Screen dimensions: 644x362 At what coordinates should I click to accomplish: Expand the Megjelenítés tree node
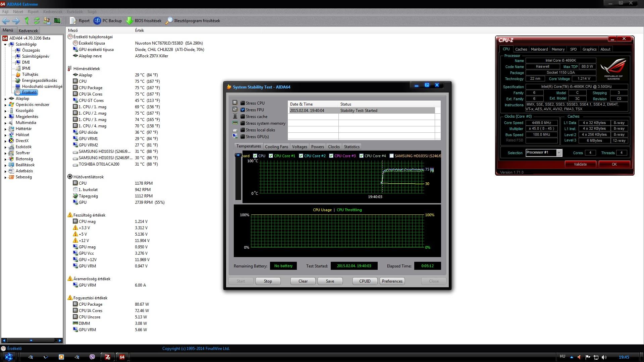click(x=5, y=117)
